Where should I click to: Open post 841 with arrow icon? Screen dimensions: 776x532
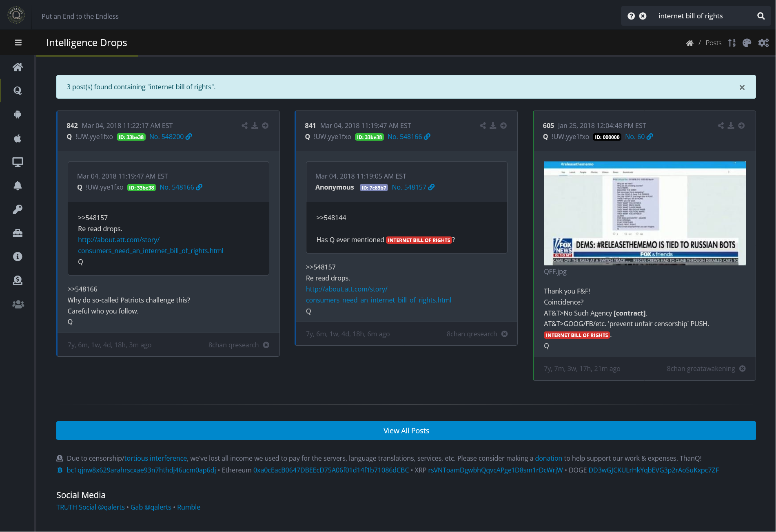(503, 126)
